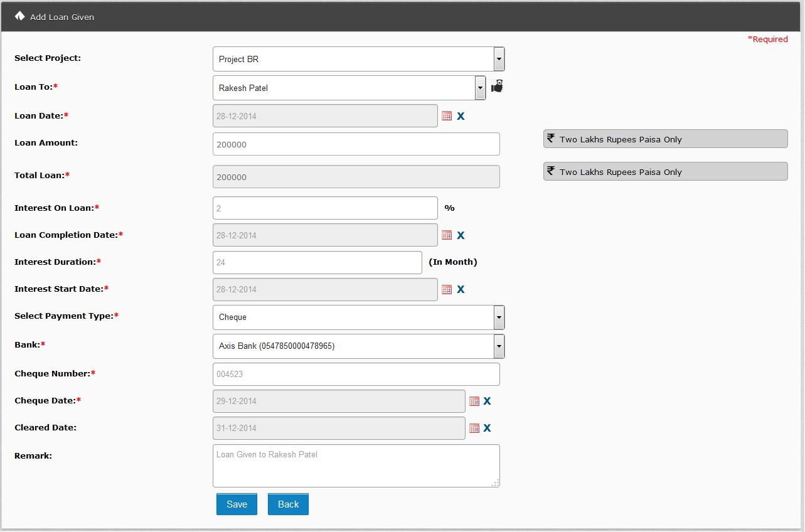Click the Back button
805x532 pixels.
[x=288, y=504]
